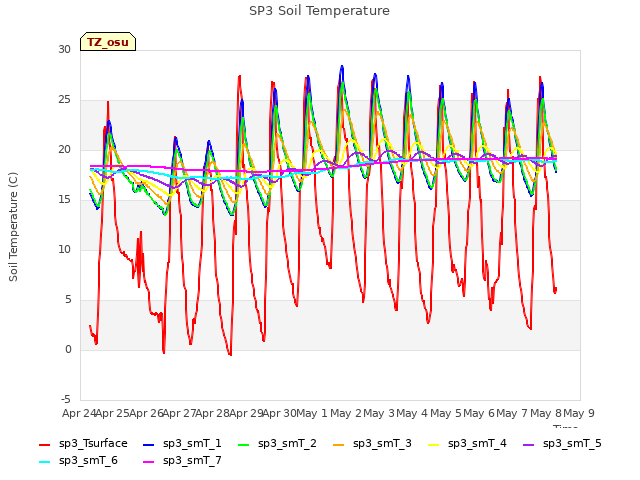The height and width of the screenshot is (480, 640).
Task: Click the purple sp3_smT_5 legend swatch
Action: (529, 444)
